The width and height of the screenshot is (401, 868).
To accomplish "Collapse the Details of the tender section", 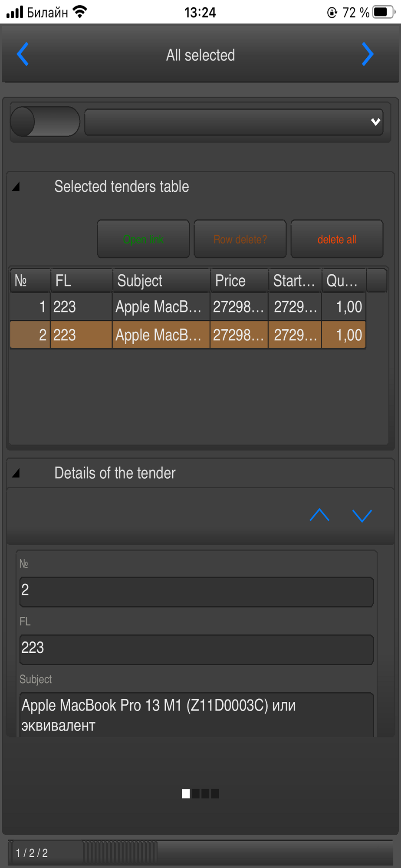I will click(16, 473).
